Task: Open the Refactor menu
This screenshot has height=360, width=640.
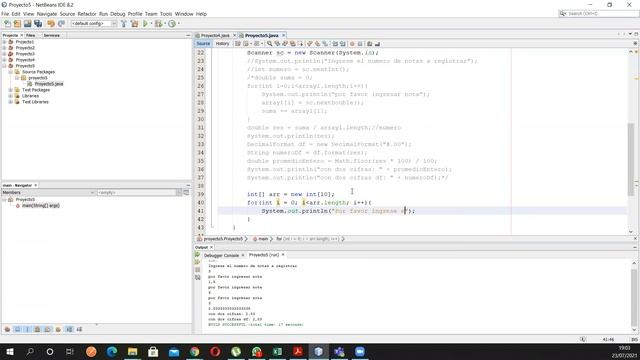Action: (x=87, y=14)
